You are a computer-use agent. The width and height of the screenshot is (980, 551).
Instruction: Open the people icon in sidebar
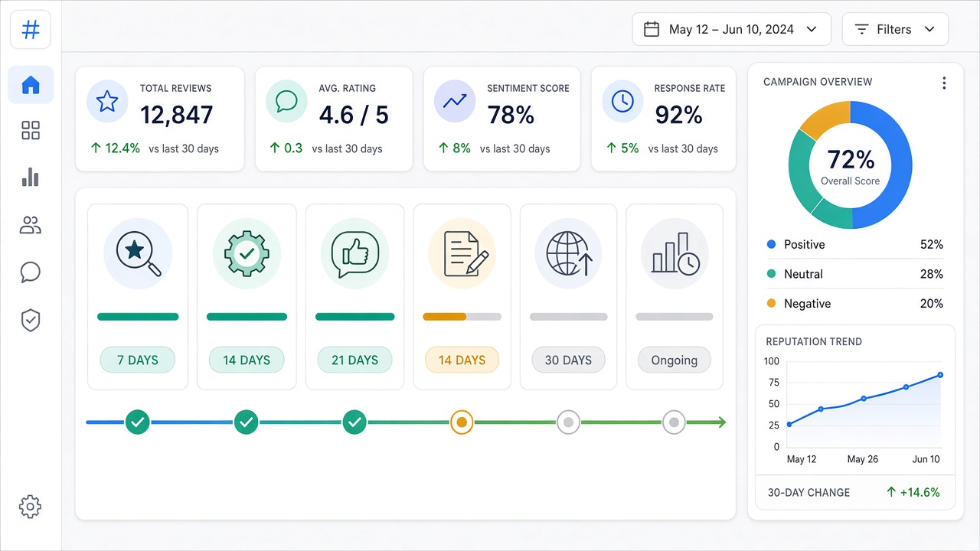(31, 225)
